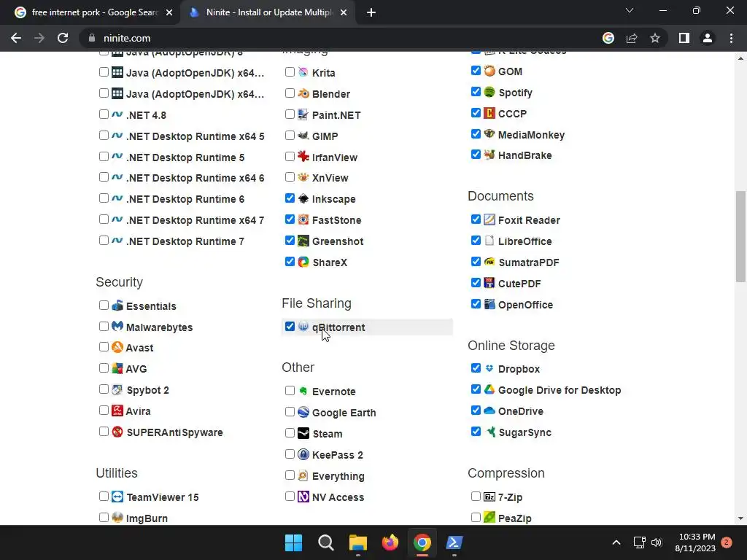This screenshot has height=560, width=747.
Task: Uncheck the FastStone checkbox
Action: (x=290, y=219)
